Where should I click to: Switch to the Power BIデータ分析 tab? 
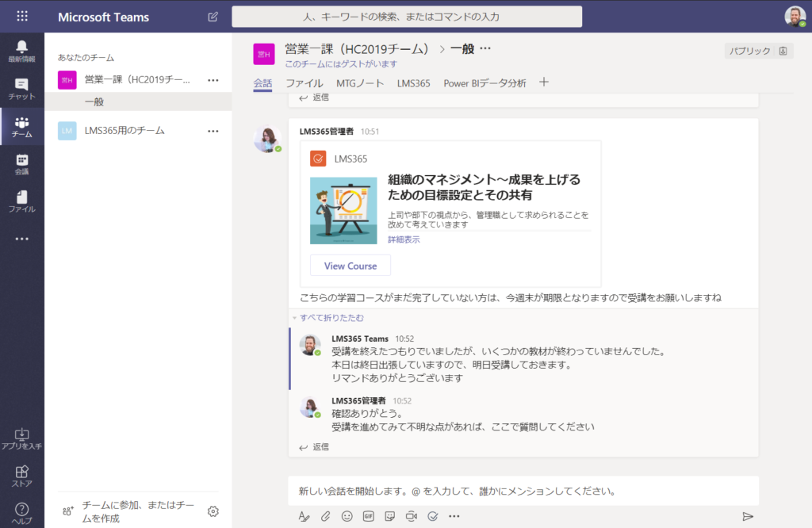484,83
